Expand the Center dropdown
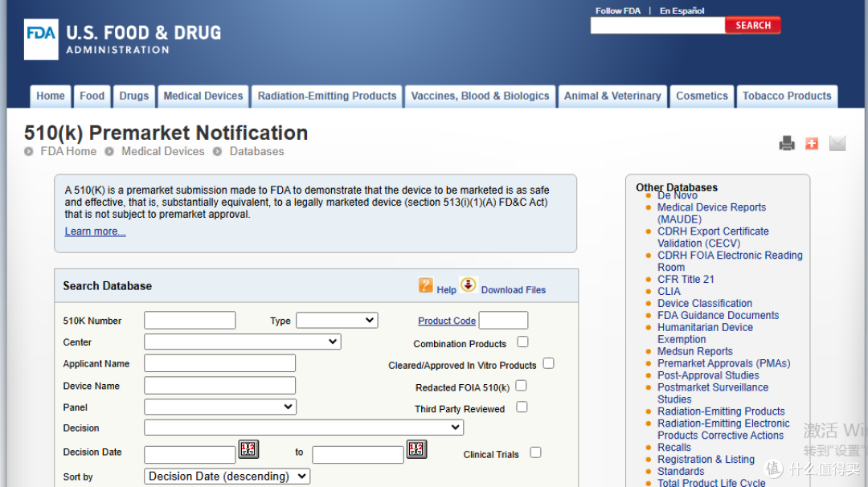868x487 pixels. tap(243, 342)
